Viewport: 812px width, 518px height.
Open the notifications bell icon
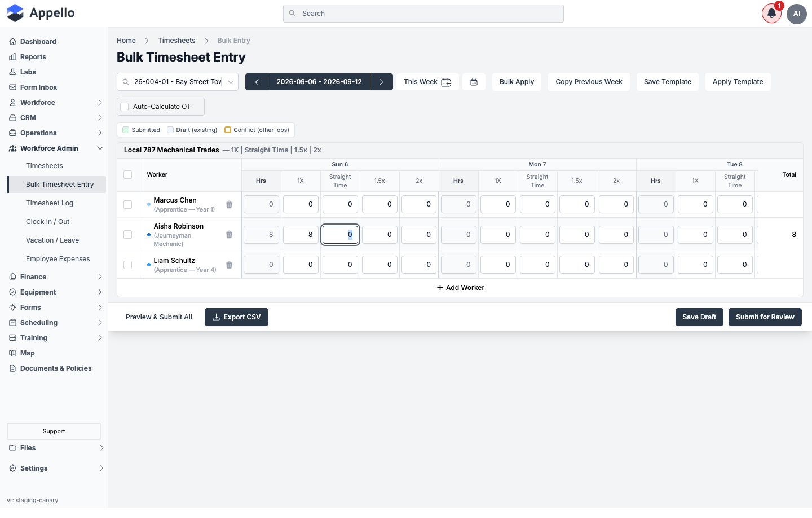click(x=771, y=14)
